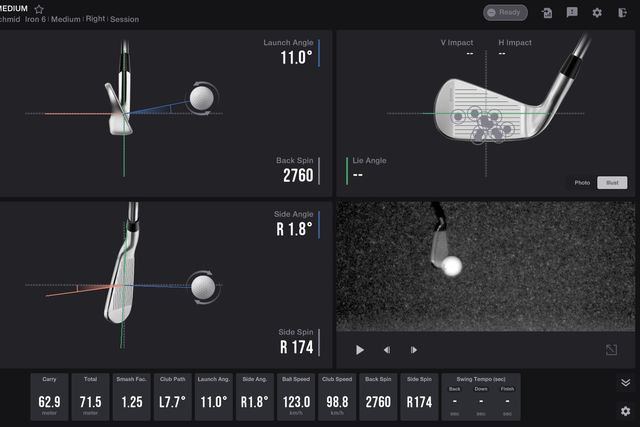This screenshot has width=640, height=427.
Task: Select the Club Path tile
Action: [172, 397]
